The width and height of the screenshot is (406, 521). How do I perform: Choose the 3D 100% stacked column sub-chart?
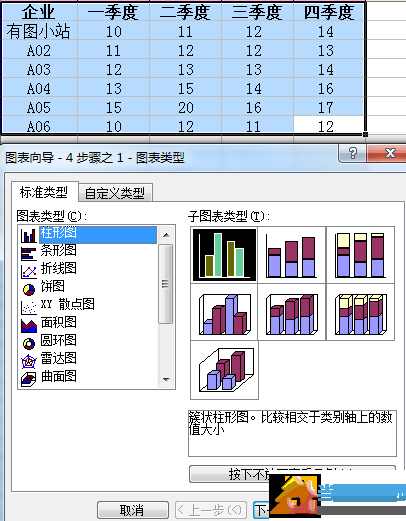tap(360, 312)
